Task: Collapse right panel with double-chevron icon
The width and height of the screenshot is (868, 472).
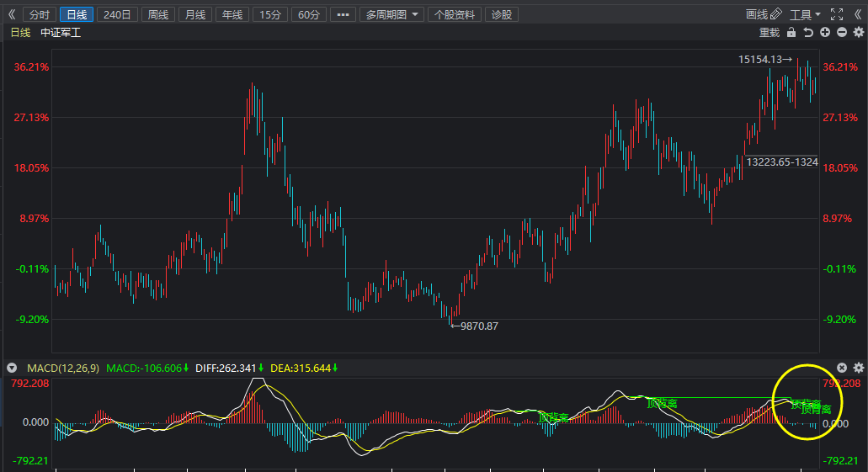Action: point(858,14)
